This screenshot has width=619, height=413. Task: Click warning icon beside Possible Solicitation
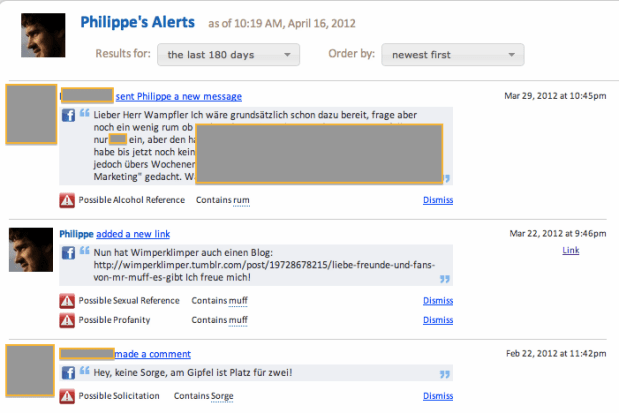[x=68, y=397]
